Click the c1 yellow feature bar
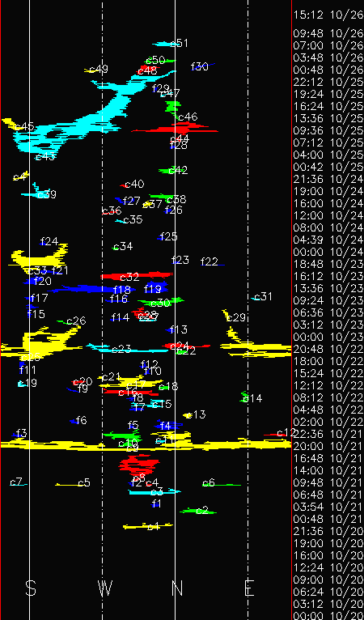The width and height of the screenshot is (364, 620). [148, 526]
